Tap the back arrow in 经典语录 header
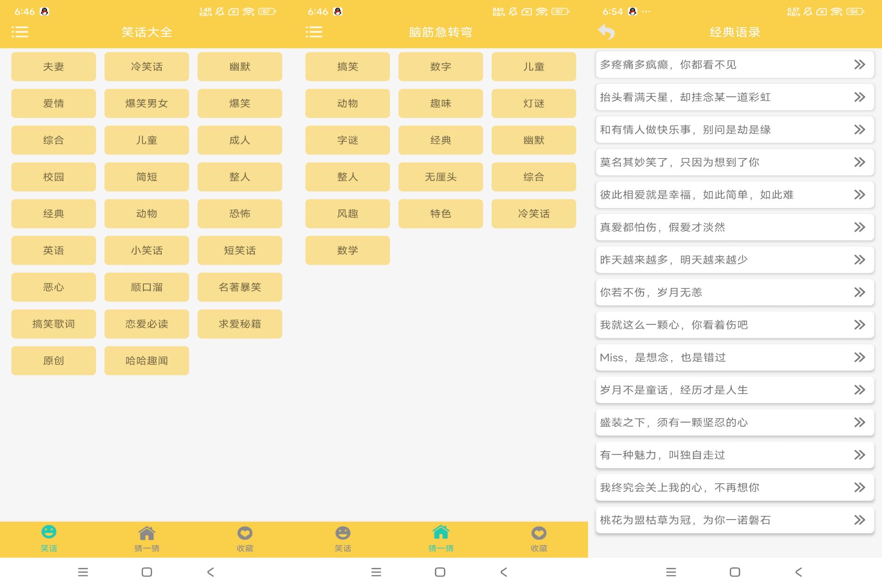The image size is (882, 588). click(x=606, y=32)
